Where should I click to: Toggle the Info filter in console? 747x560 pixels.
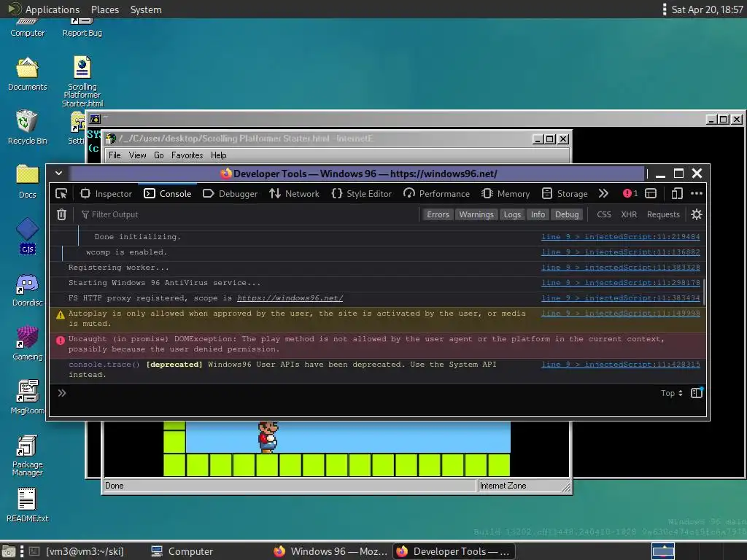point(538,214)
